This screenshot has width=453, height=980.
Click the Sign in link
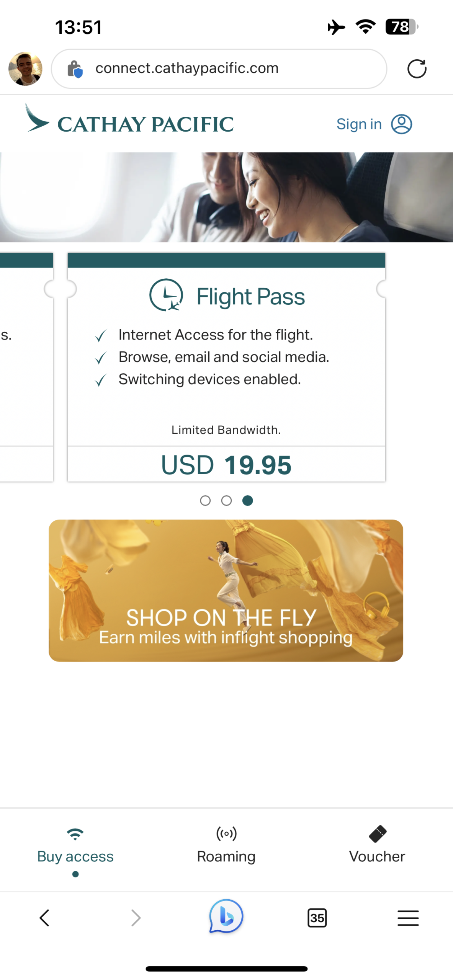pyautogui.click(x=359, y=124)
